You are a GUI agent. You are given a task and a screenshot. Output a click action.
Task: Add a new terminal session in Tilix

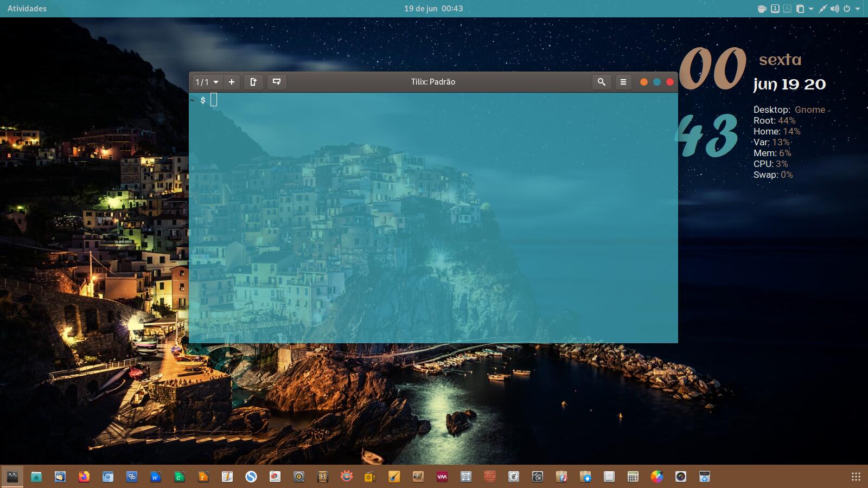tap(232, 82)
